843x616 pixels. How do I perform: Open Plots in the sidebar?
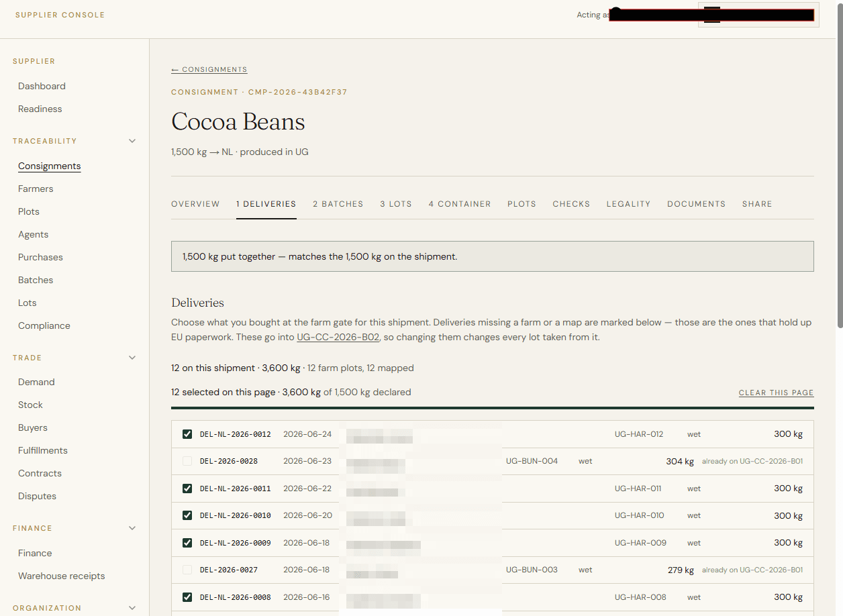[29, 211]
